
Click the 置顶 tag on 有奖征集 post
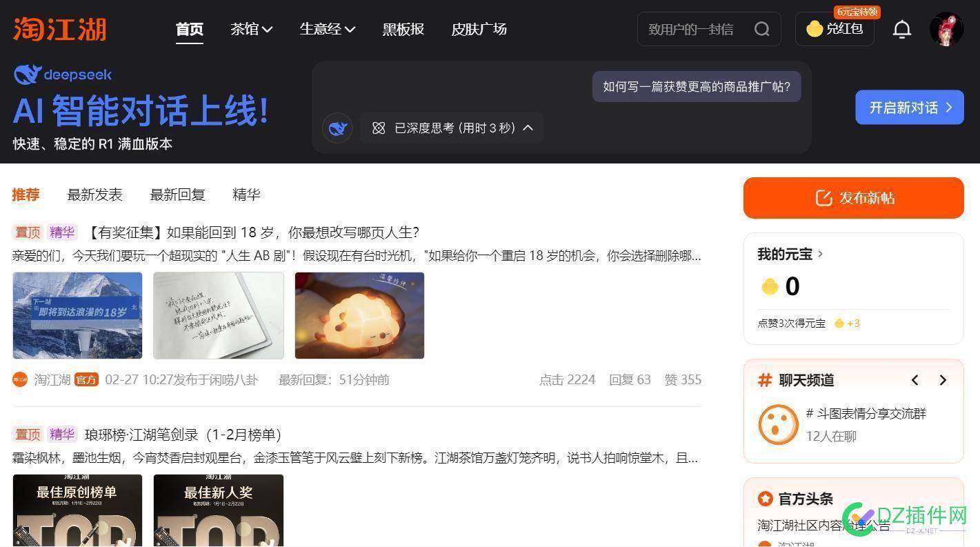pos(28,232)
